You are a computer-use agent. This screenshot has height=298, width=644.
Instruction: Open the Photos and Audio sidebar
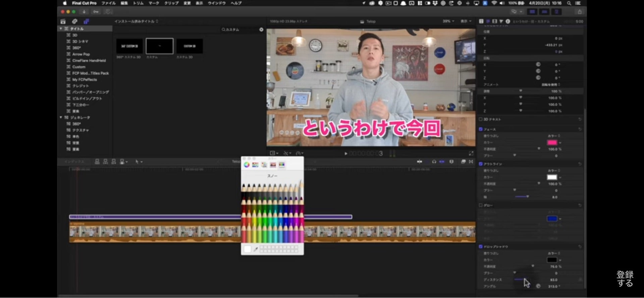(x=74, y=21)
